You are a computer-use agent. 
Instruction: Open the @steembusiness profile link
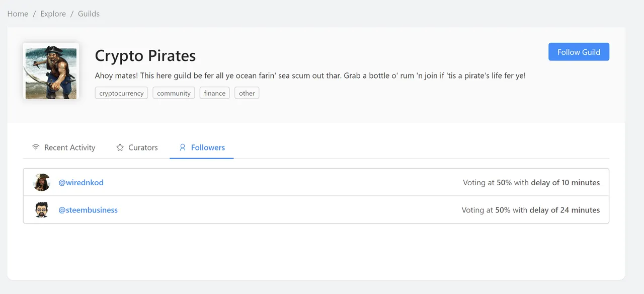tap(88, 210)
